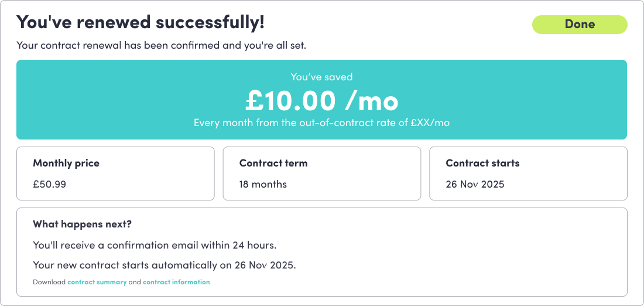This screenshot has height=306, width=644.
Task: Click the word "and" between the download links
Action: click(135, 282)
